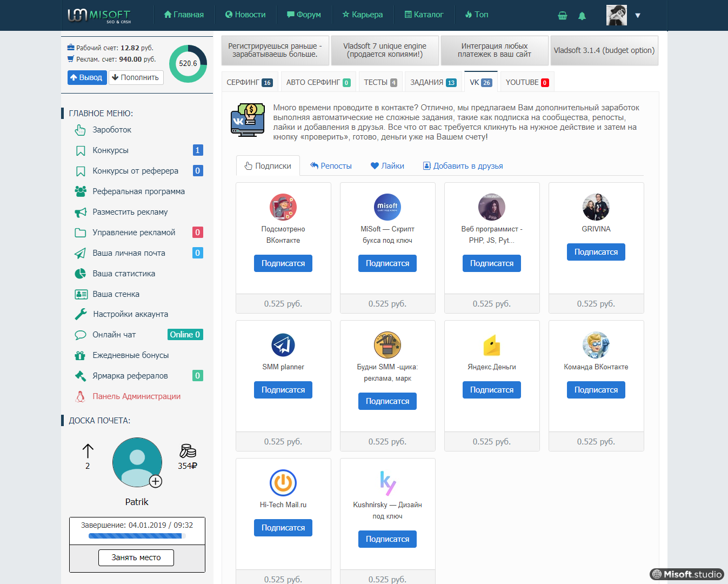Viewport: 728px width, 584px height.
Task: Click the plus badge on Patrik avatar
Action: [x=155, y=481]
